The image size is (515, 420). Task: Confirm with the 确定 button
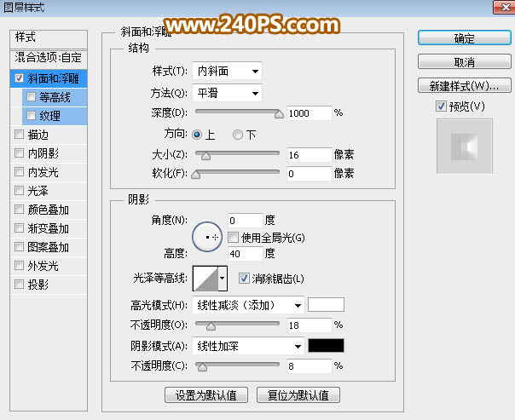tap(465, 38)
